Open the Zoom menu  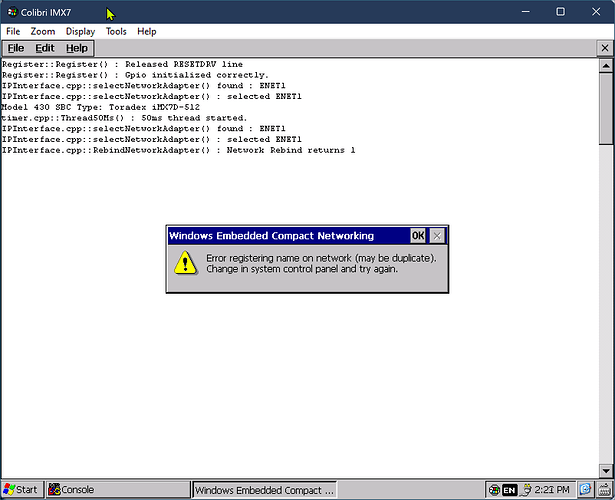click(x=43, y=31)
